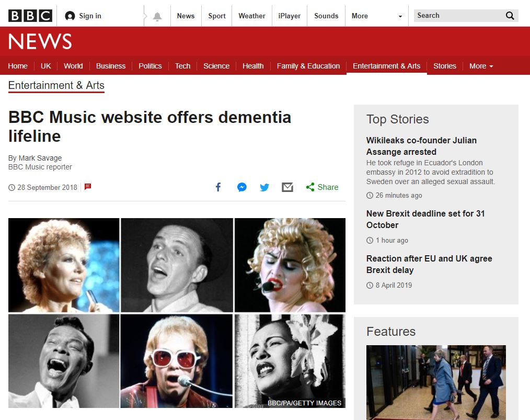Click the BBC Music reporter text

[x=40, y=167]
